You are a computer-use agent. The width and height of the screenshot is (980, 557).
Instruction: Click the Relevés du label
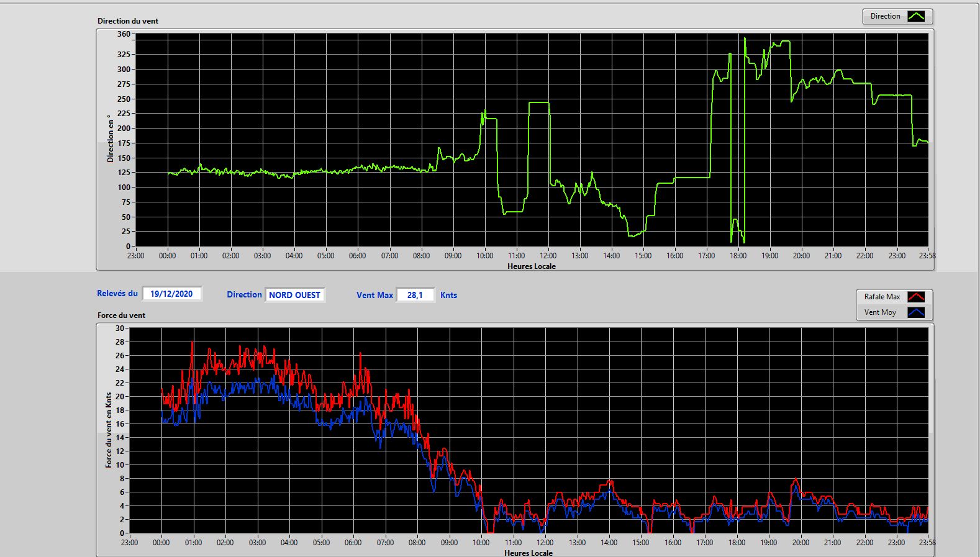coord(117,293)
